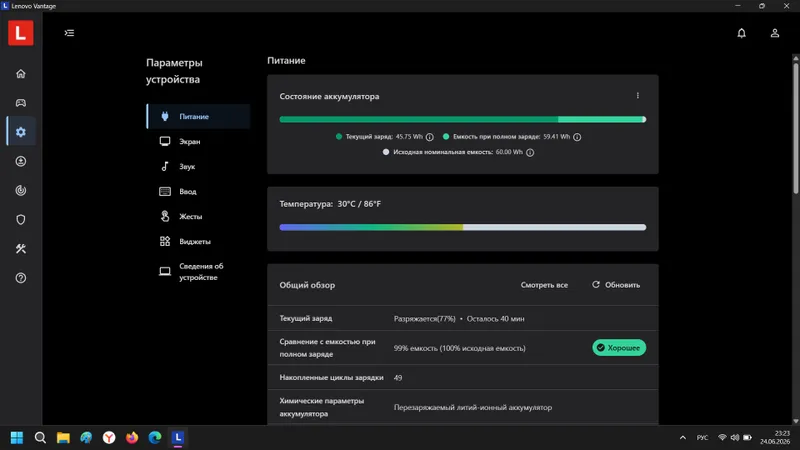Select Питание settings tab
This screenshot has width=800, height=450.
(198, 116)
